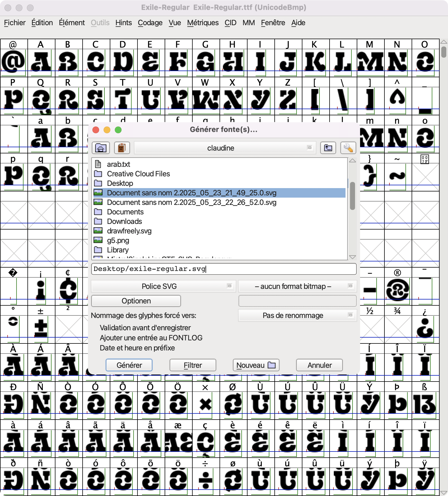
Task: Select the eszett ß glyph cell
Action: (x=425, y=405)
